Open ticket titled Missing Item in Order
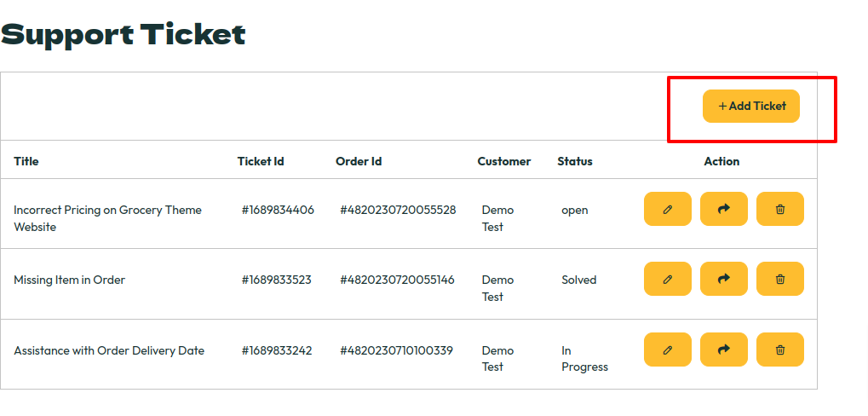The height and width of the screenshot is (416, 868). [69, 280]
